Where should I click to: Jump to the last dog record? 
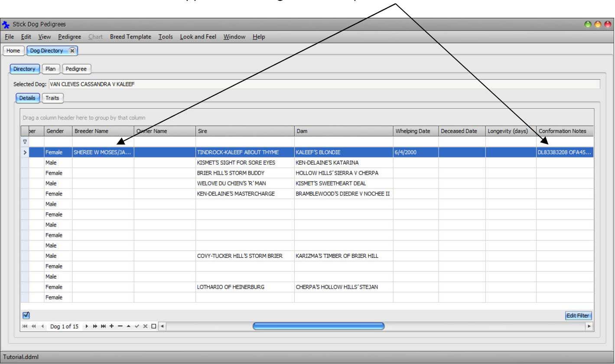coord(103,326)
